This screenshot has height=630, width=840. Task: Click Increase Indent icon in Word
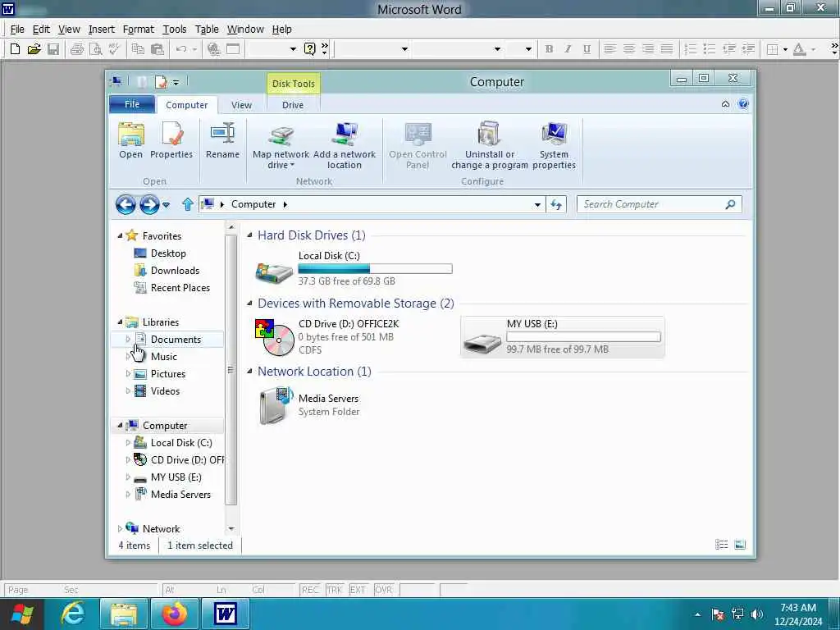(x=748, y=49)
